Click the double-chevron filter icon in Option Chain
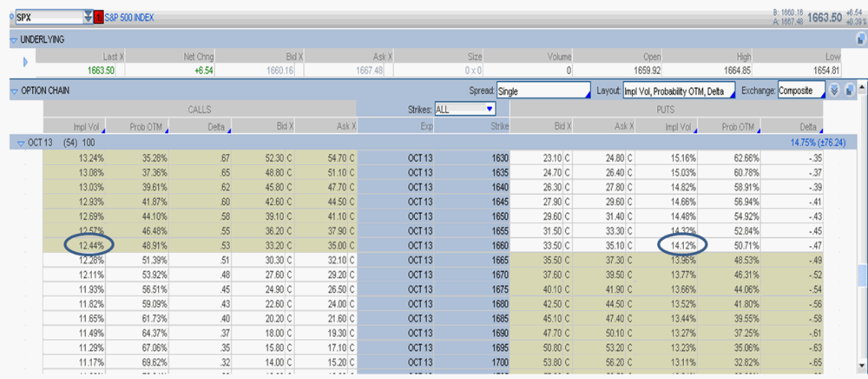 (x=834, y=90)
